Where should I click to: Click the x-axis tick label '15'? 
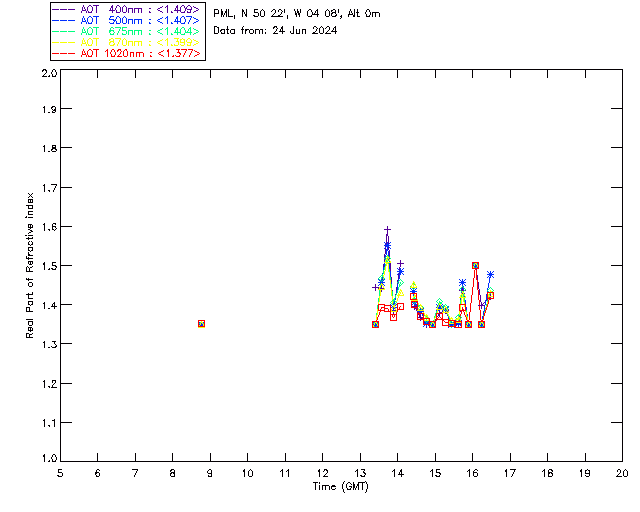(435, 473)
